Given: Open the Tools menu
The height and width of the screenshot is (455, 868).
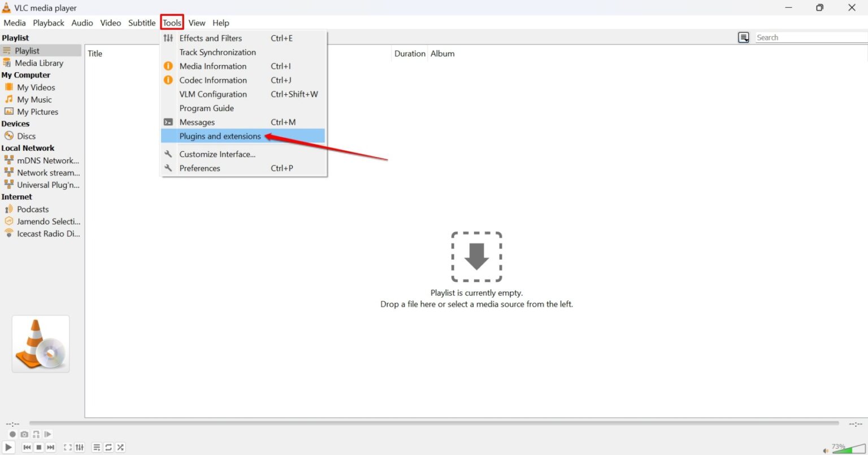Looking at the screenshot, I should pos(172,23).
